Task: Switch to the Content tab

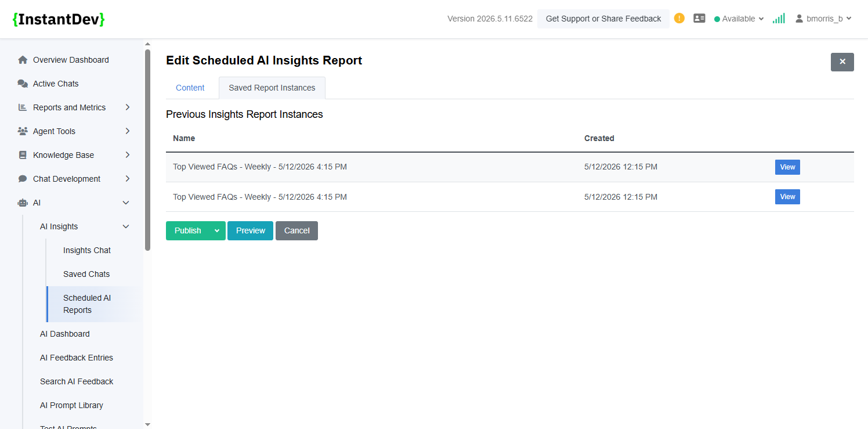Action: (x=190, y=88)
